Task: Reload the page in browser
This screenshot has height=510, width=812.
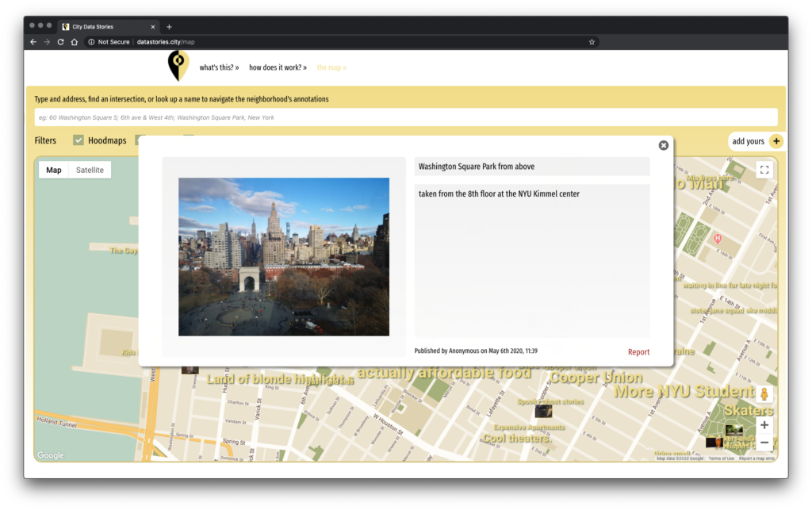Action: point(60,42)
